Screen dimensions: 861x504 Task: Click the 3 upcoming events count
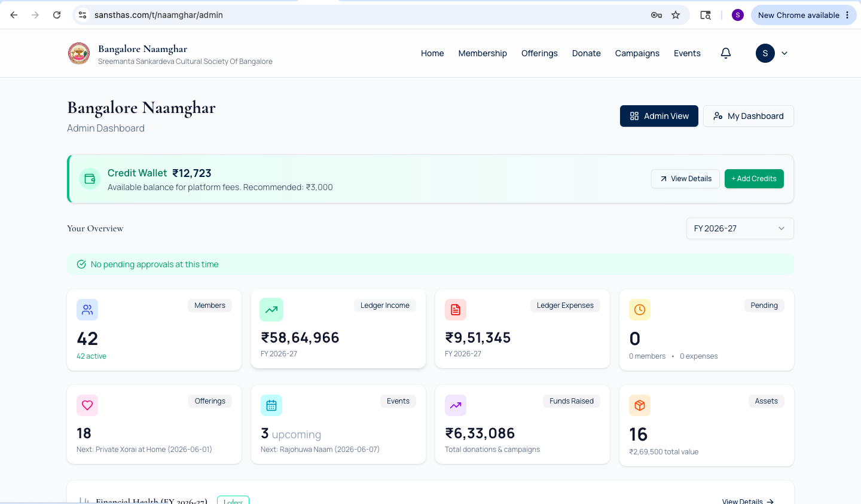(x=291, y=434)
